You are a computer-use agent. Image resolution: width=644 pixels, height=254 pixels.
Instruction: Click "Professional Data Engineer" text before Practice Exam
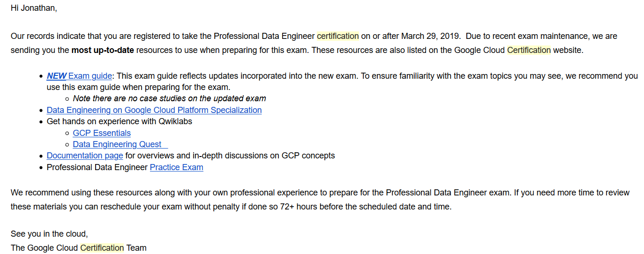pyautogui.click(x=97, y=167)
